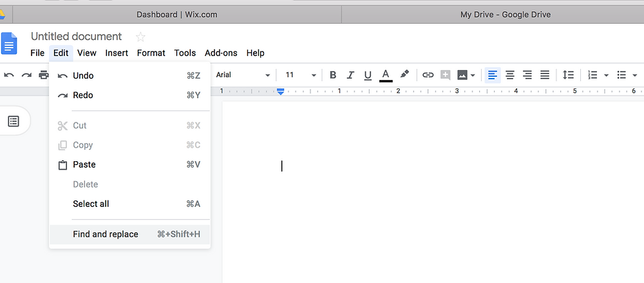Viewport: 644px width, 283px height.
Task: Open the highlight color pen tool
Action: (404, 74)
